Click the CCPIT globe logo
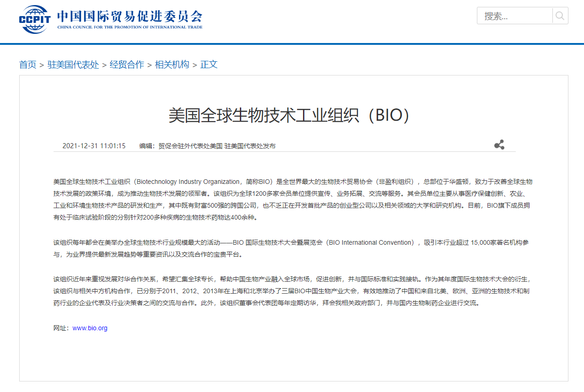This screenshot has height=392, width=584. (35, 19)
